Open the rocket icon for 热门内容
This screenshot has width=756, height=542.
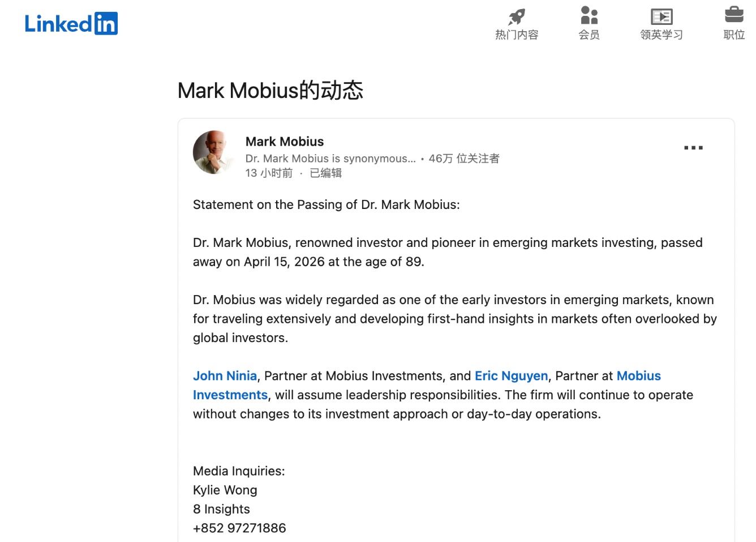[517, 16]
